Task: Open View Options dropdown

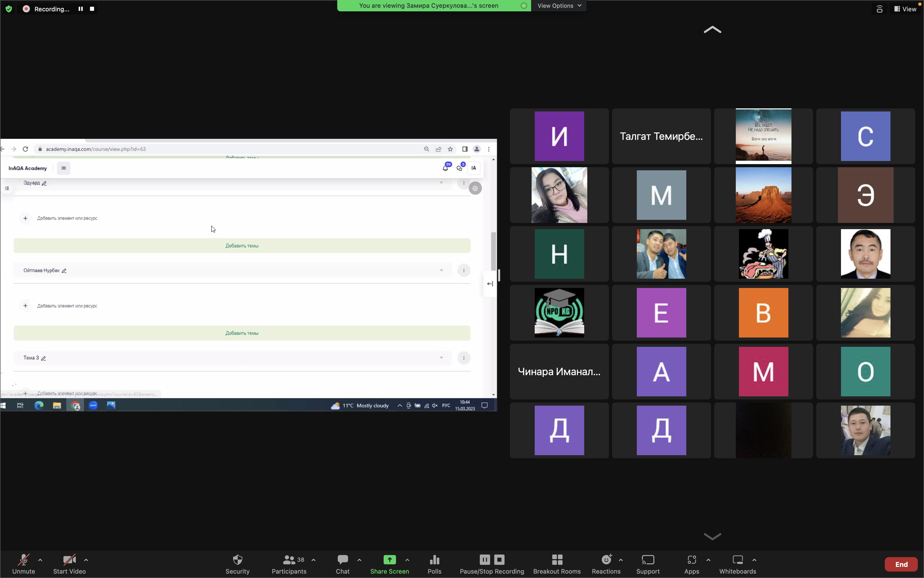Action: [x=559, y=6]
